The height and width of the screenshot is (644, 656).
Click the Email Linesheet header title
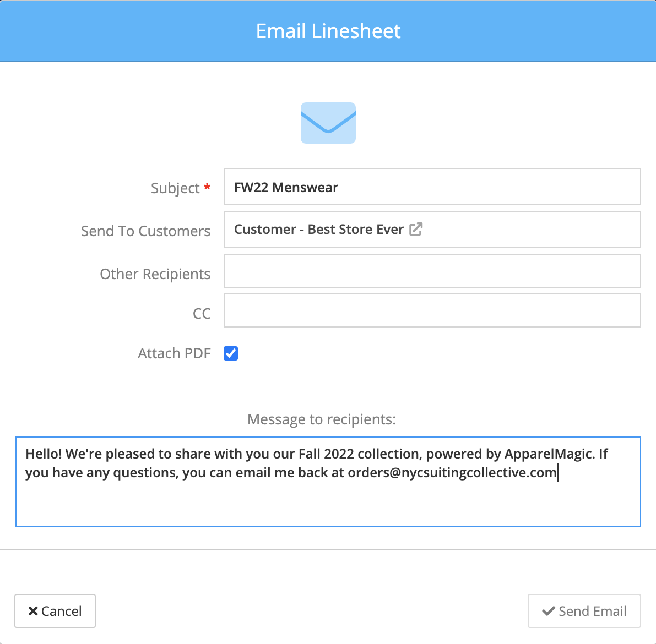coord(328,31)
